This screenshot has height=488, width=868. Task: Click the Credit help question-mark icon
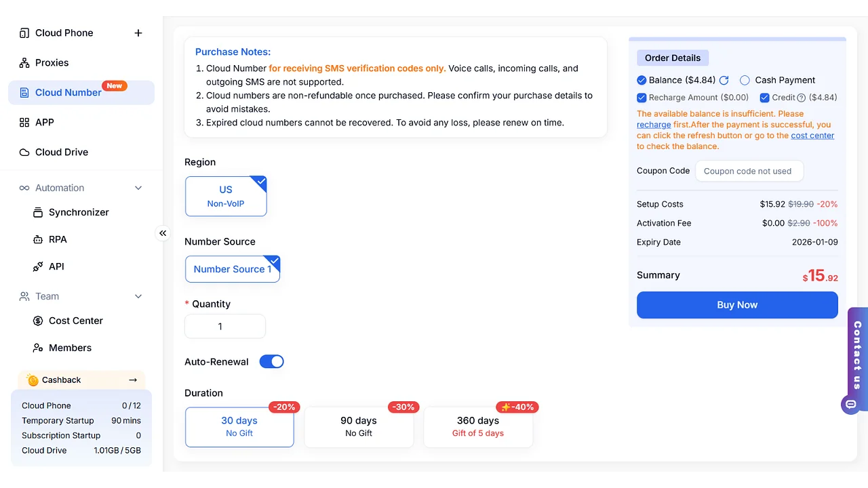(801, 98)
